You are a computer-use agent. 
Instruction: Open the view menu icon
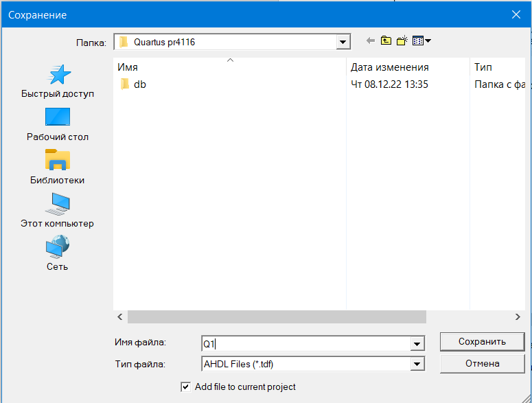point(421,41)
